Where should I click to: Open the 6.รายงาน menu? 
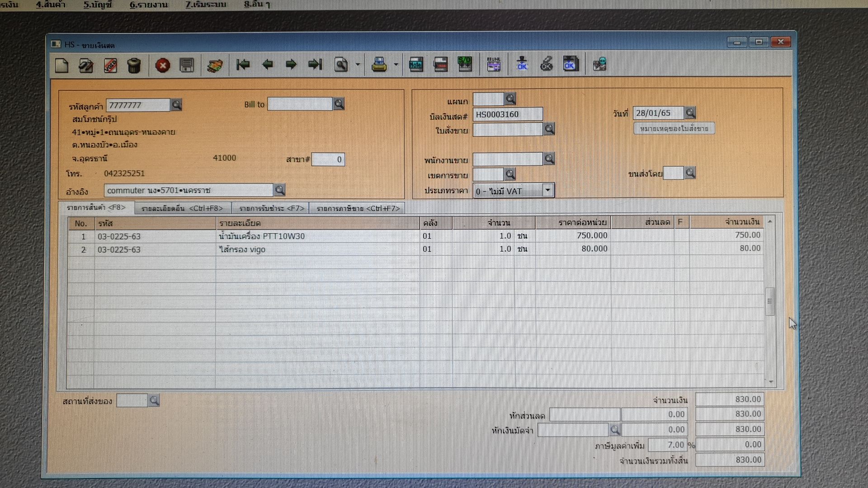149,5
